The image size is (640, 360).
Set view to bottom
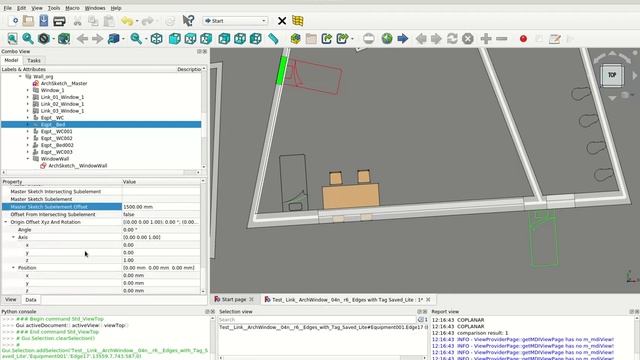point(240,39)
